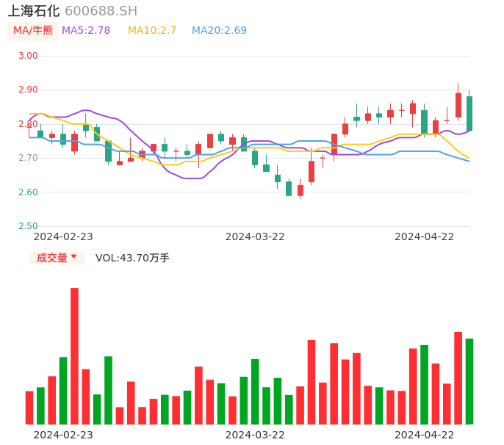Image resolution: width=504 pixels, height=445 pixels.
Task: Click the MA20:2.69 legend label
Action: click(219, 31)
